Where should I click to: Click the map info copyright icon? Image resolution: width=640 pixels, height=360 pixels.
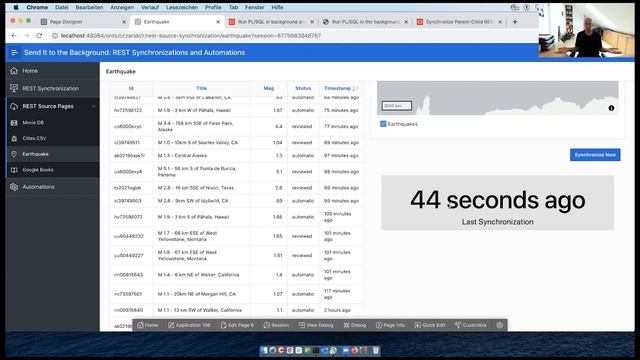pyautogui.click(x=611, y=108)
